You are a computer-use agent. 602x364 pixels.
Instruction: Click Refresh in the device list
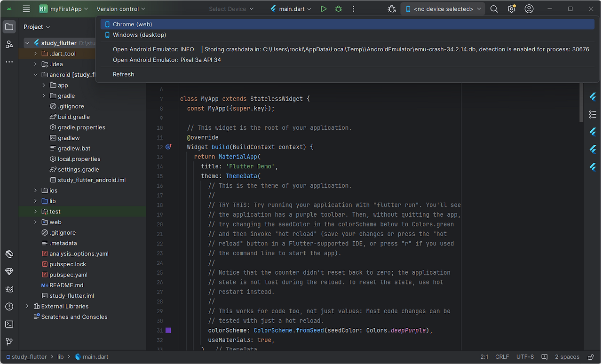123,74
